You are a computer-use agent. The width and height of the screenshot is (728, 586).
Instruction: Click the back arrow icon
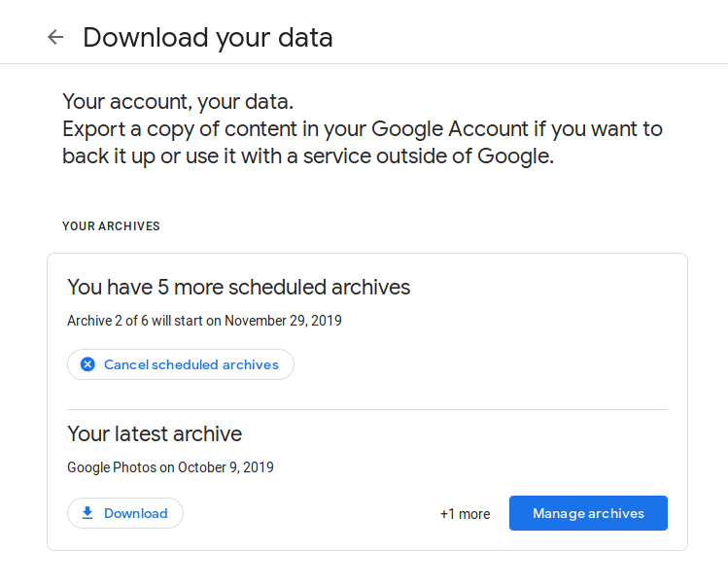click(x=55, y=37)
